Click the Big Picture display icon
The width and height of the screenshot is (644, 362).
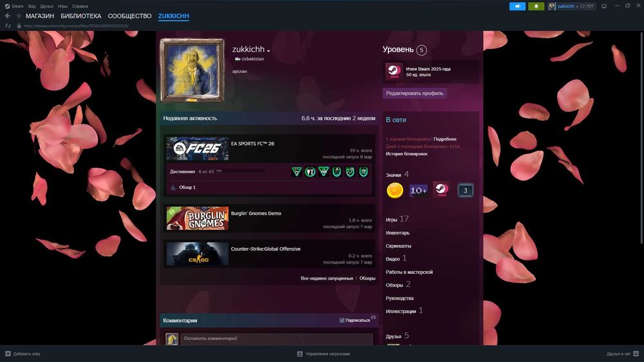[604, 6]
